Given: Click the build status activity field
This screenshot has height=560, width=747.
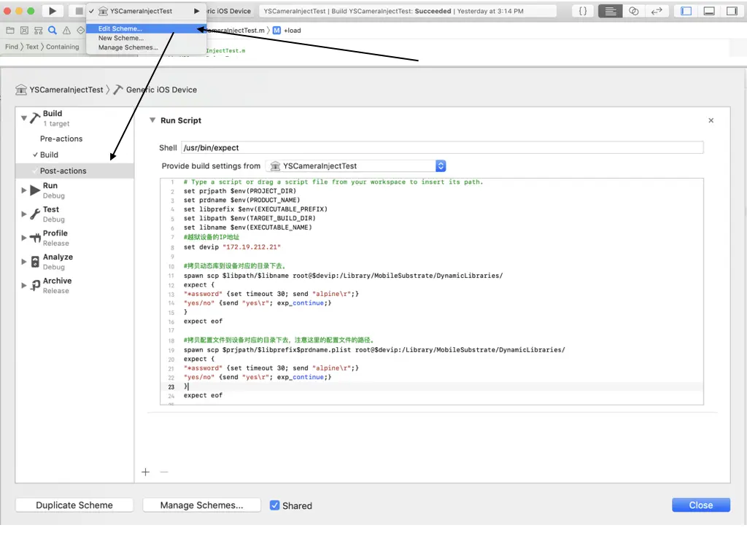Looking at the screenshot, I should [408, 11].
